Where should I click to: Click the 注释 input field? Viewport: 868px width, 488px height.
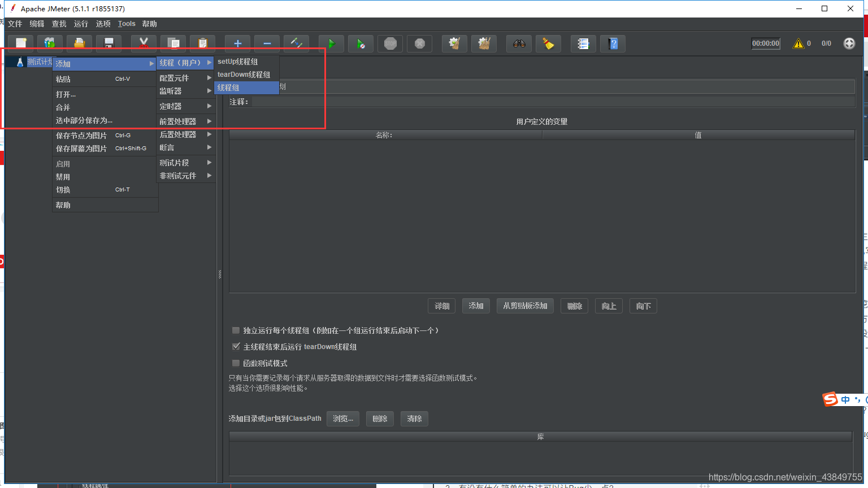coord(553,102)
